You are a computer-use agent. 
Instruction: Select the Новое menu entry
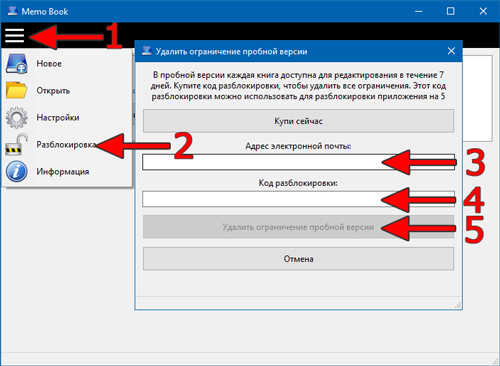(67, 63)
